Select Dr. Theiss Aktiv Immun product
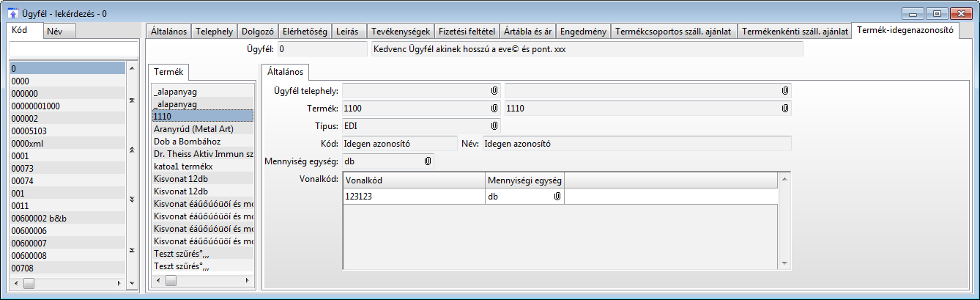Image resolution: width=980 pixels, height=300 pixels. tap(203, 153)
